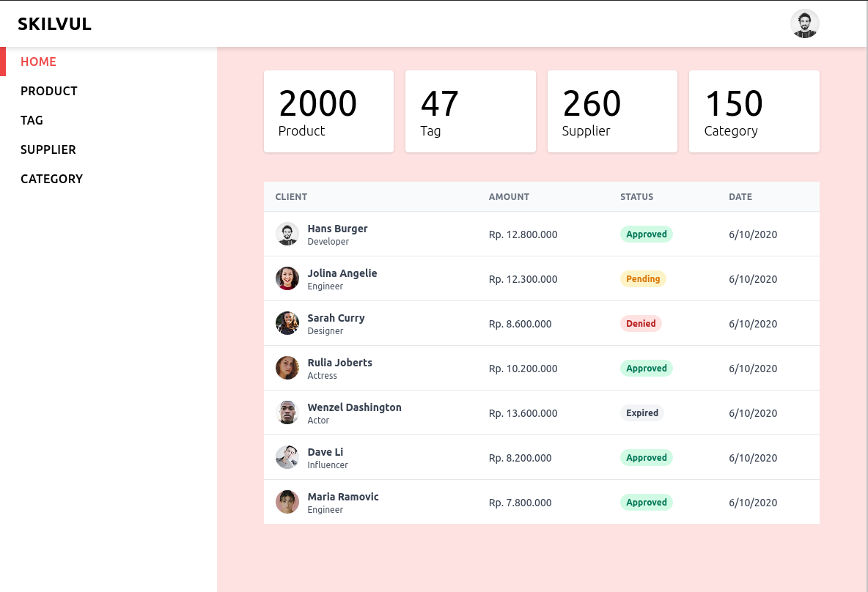Navigate to Supplier in the sidebar
Image resolution: width=868 pixels, height=592 pixels.
coord(48,149)
